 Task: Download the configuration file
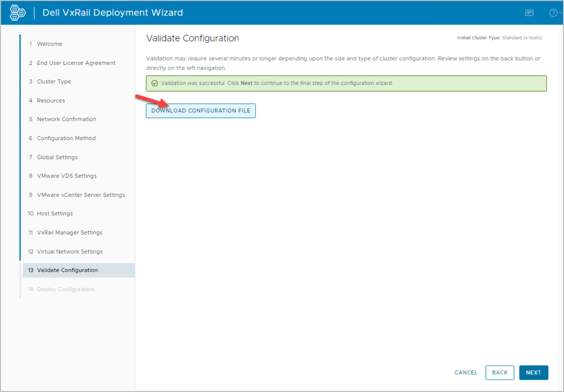tap(201, 111)
